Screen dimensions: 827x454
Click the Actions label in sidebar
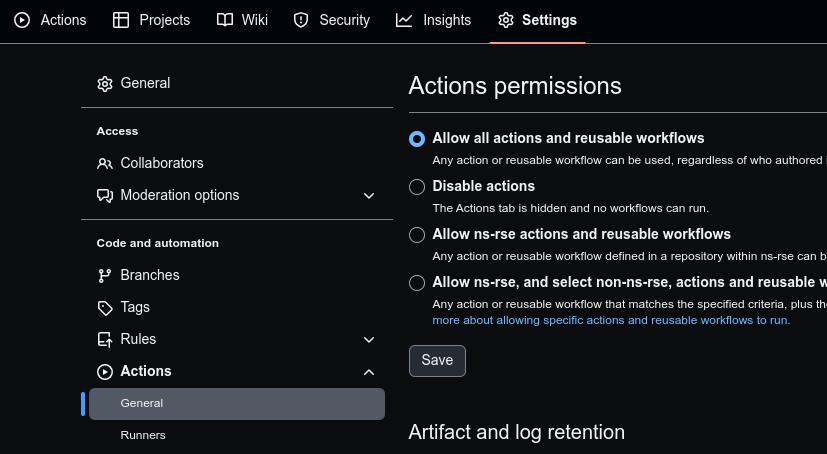146,371
